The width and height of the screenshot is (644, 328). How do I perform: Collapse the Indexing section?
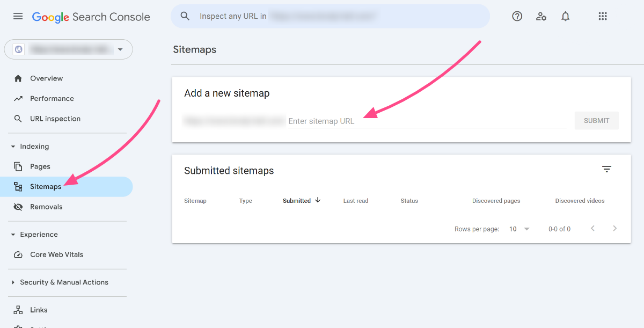point(13,147)
